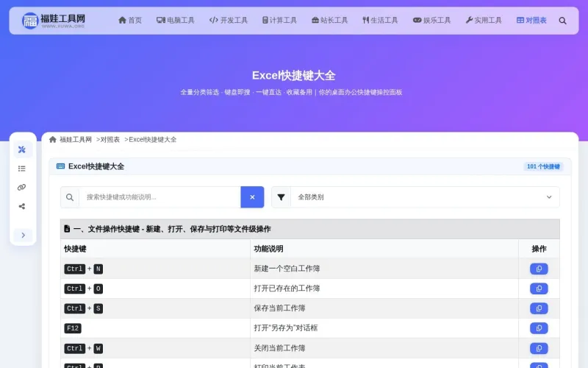
Task: Click 打开已存在的工作簿 description
Action: click(287, 289)
